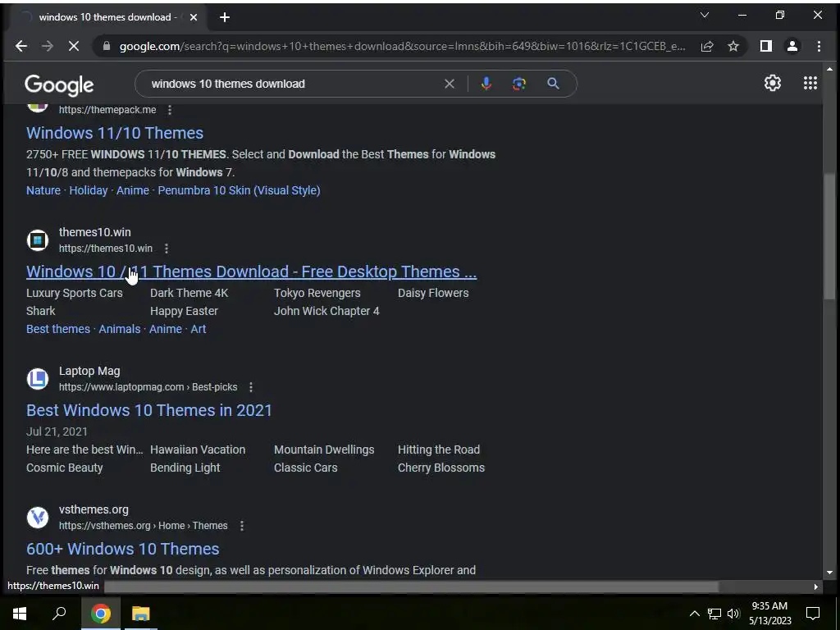
Task: Stop loading the page
Action: click(73, 46)
